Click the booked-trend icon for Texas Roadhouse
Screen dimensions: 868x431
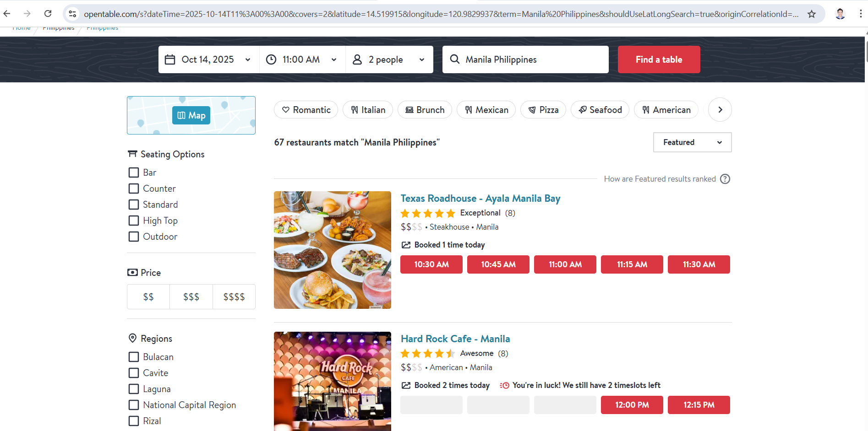(x=406, y=245)
